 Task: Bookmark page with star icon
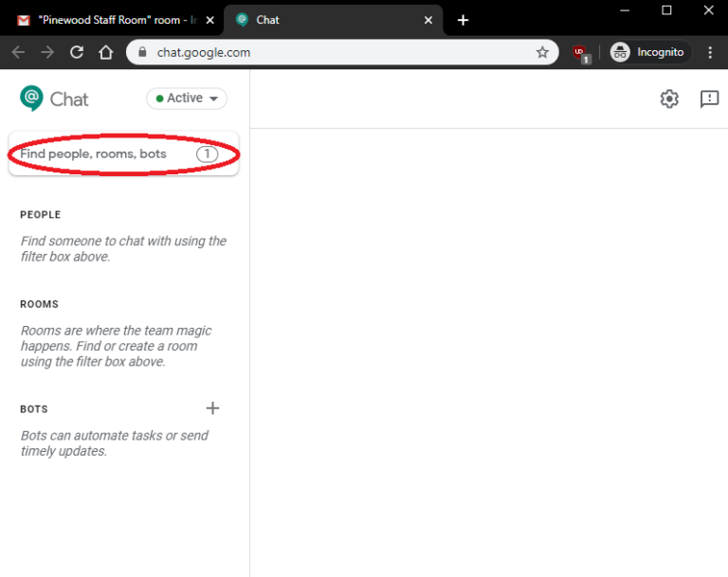point(542,53)
